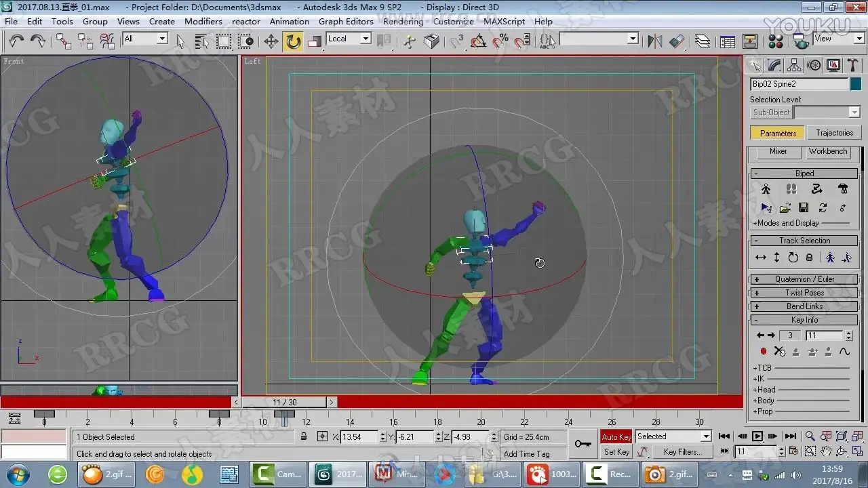
Task: Open the Animation menu
Action: 290,21
